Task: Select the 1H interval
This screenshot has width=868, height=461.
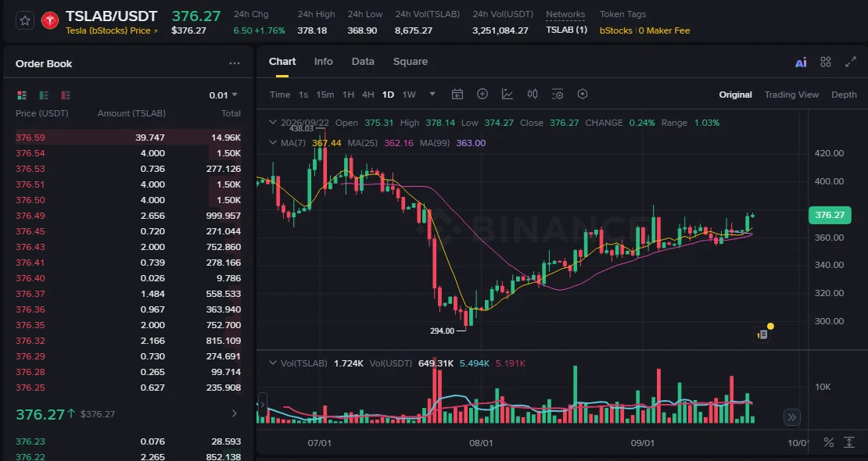Action: click(348, 95)
